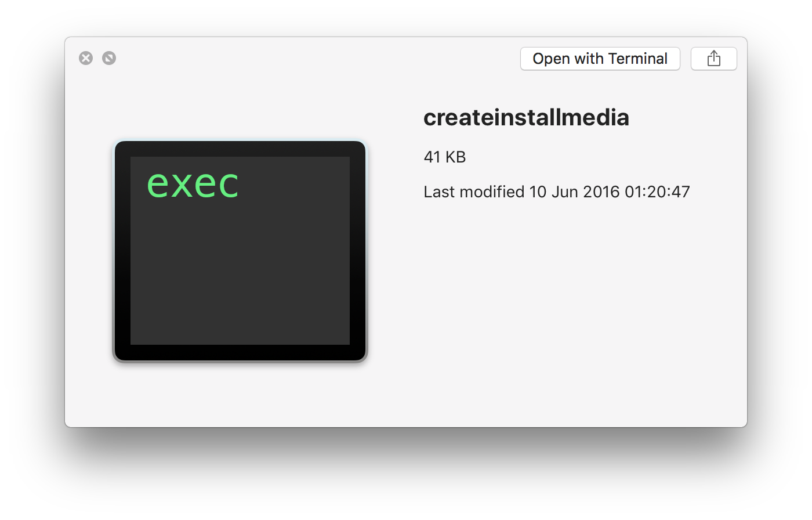Click the upward arrow inside the share button
812x520 pixels.
[x=714, y=57]
